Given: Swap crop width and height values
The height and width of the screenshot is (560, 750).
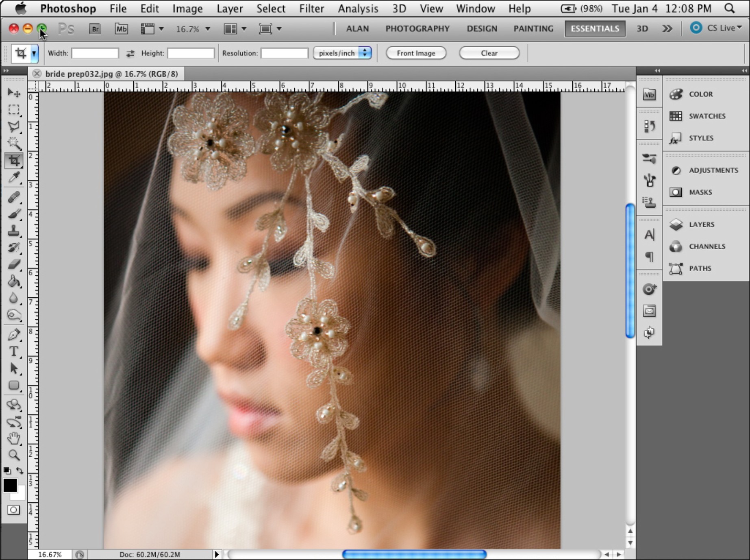Looking at the screenshot, I should pyautogui.click(x=130, y=53).
